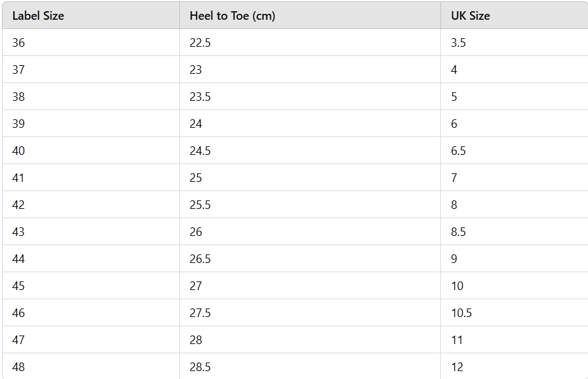
Task: Select the label size 38 cell
Action: point(18,97)
